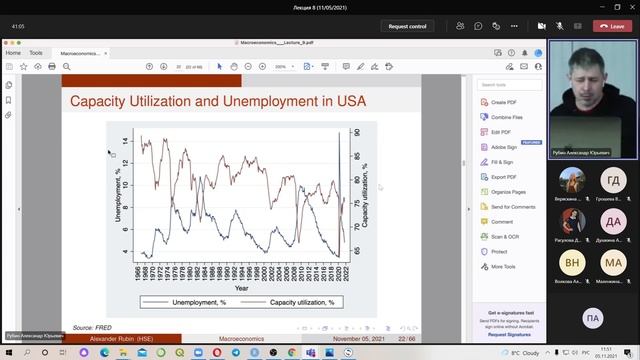Switch to the Acrobat Home tab
640x360 pixels.
13,53
